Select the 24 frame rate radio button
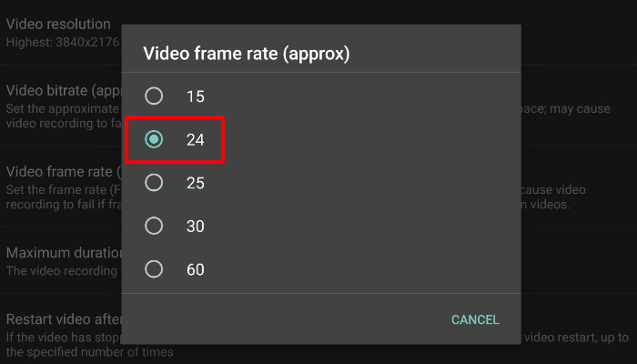637x364 pixels. [154, 139]
